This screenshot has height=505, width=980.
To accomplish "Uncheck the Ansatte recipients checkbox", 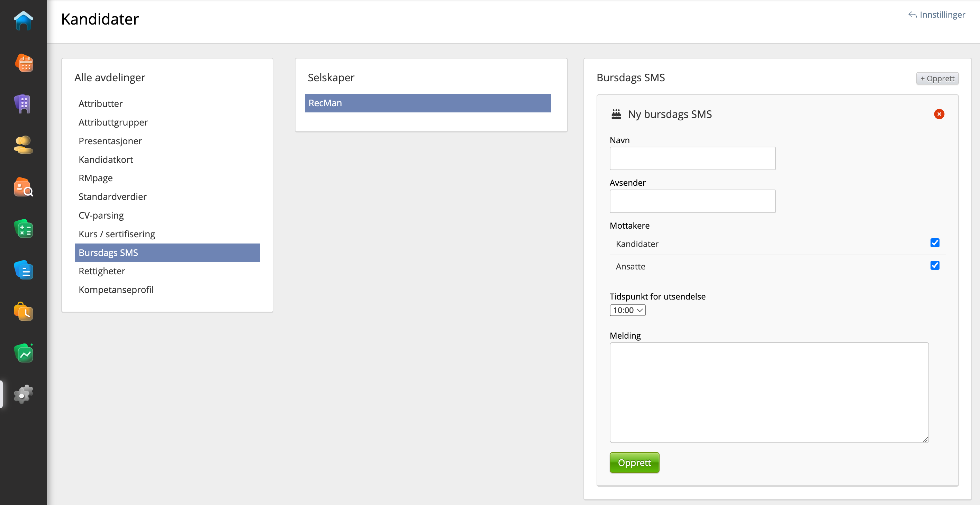I will [935, 265].
